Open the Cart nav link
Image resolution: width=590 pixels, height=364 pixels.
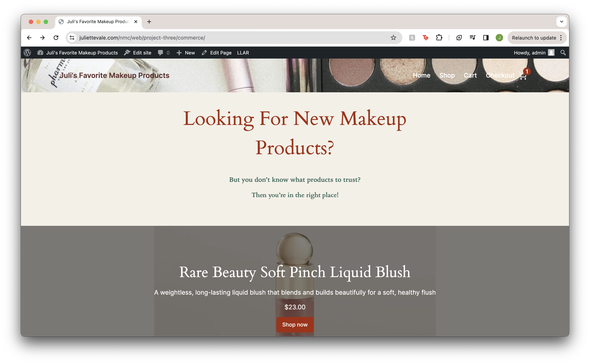pos(470,75)
